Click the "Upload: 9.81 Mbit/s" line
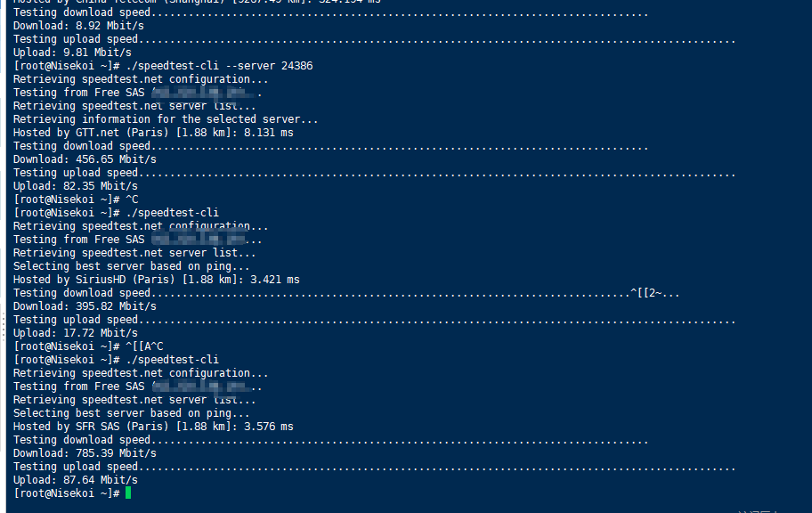The width and height of the screenshot is (812, 513). click(x=72, y=53)
